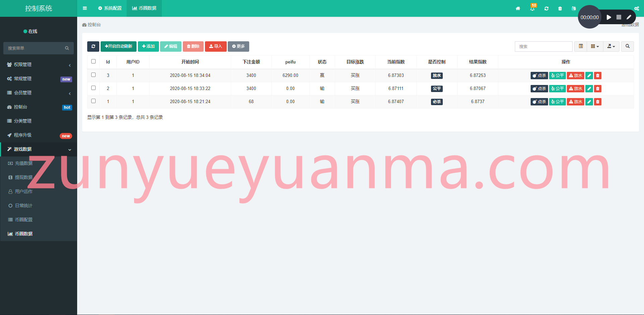This screenshot has width=644, height=315.
Task: Expand 会员管理 sidebar menu
Action: pyautogui.click(x=39, y=93)
